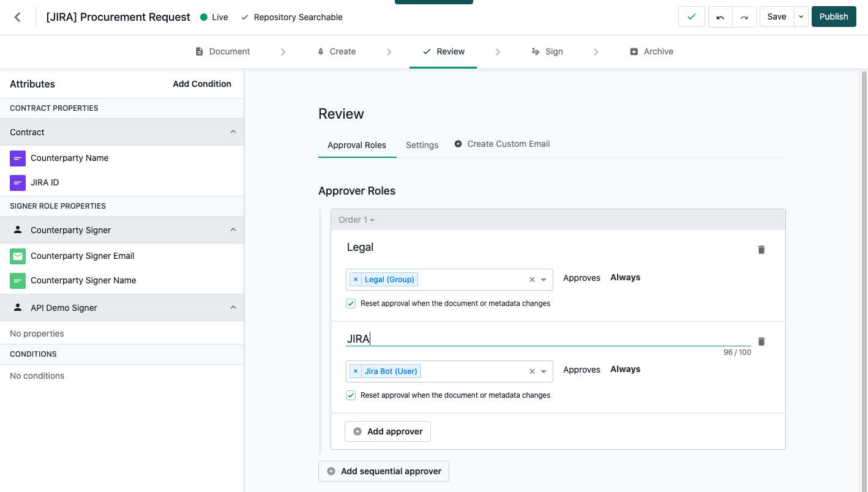Click the Legal role name field

[x=548, y=247]
